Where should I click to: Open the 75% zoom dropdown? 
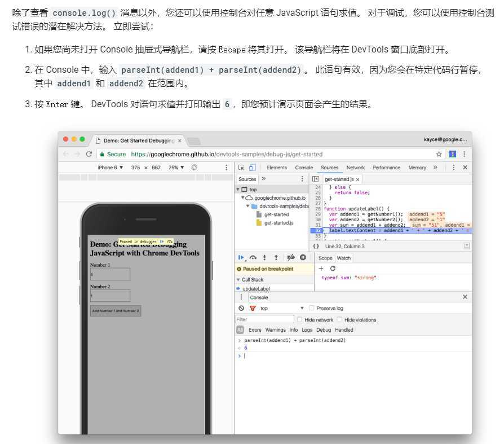[x=176, y=168]
